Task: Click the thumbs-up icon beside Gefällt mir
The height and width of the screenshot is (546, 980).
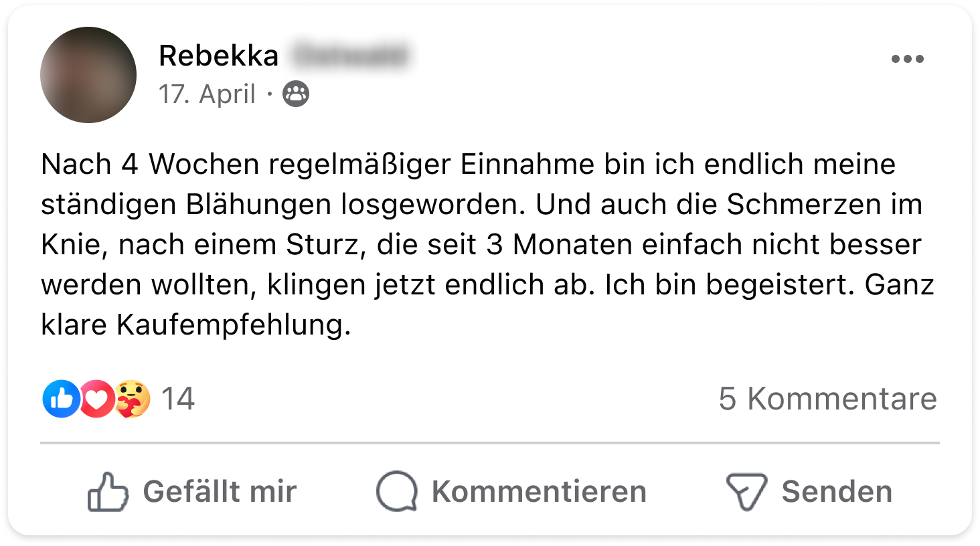Action: tap(108, 492)
